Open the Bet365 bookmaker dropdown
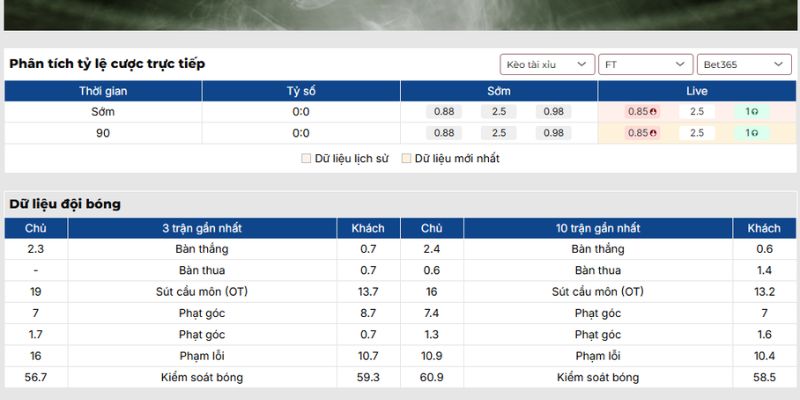 (x=743, y=64)
